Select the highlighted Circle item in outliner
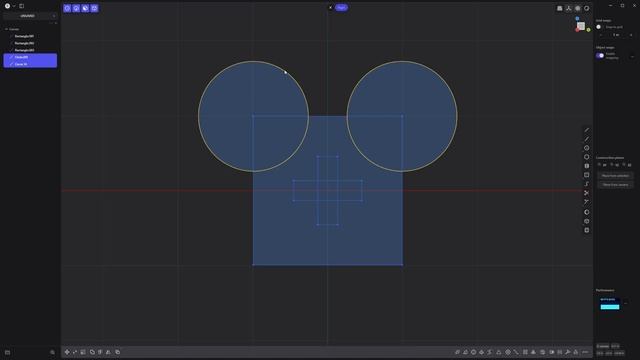Image resolution: width=640 pixels, height=360 pixels. 30,57
